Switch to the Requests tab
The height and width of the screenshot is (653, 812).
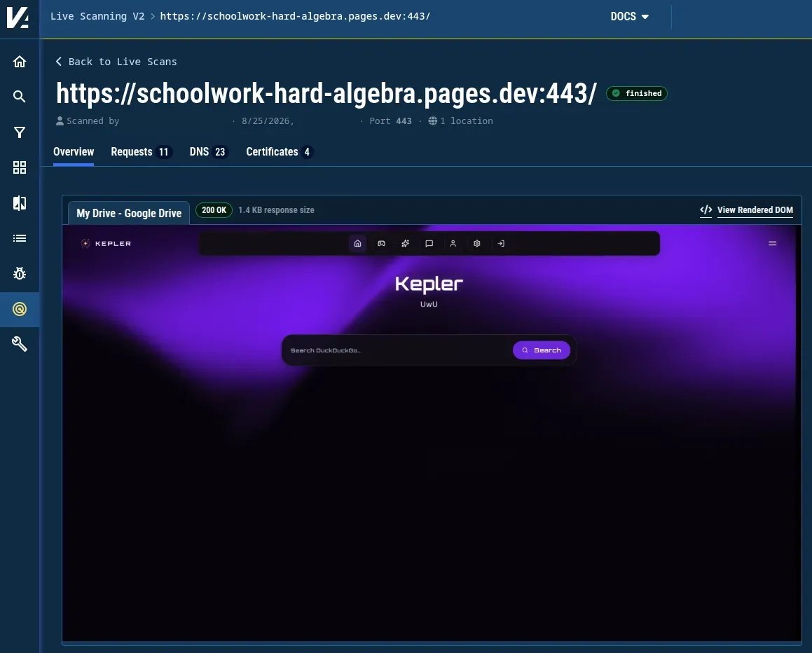tap(141, 152)
